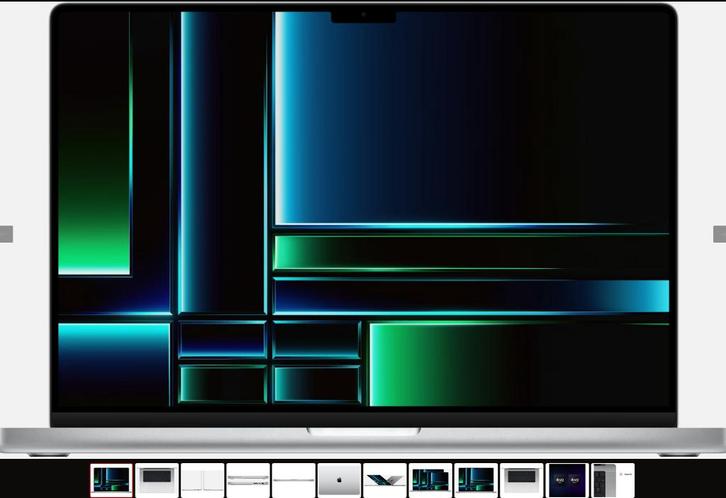Select the Apple logo lid thumbnail
The height and width of the screenshot is (498, 726).
(x=339, y=480)
